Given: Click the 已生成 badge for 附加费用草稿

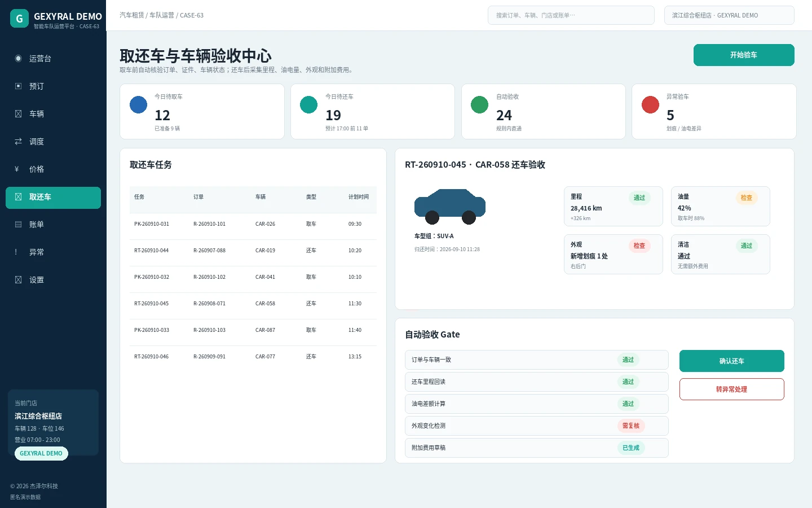Looking at the screenshot, I should coord(631,448).
